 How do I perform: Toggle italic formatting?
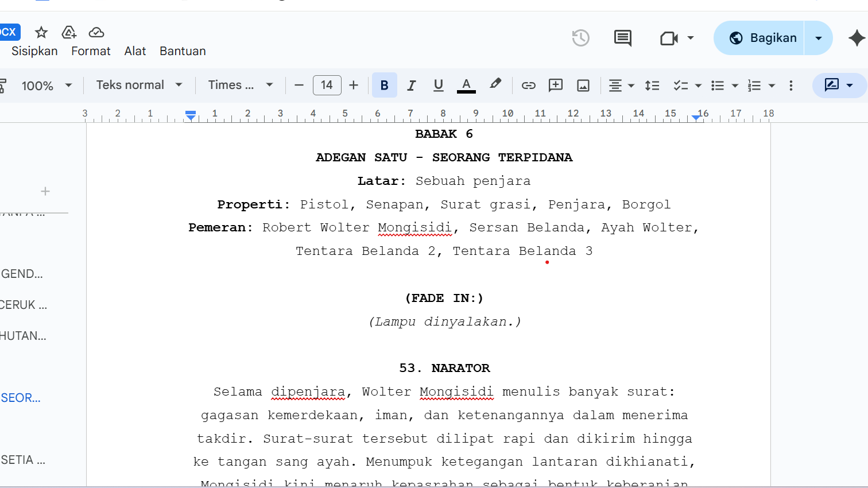(411, 86)
